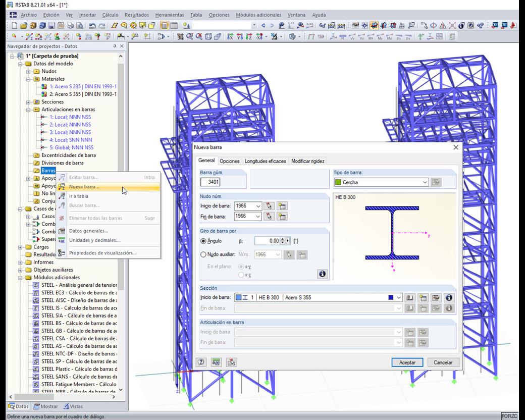Image resolution: width=525 pixels, height=420 pixels.
Task: Toggle the Project Navigator panel icon
Action: (x=165, y=25)
